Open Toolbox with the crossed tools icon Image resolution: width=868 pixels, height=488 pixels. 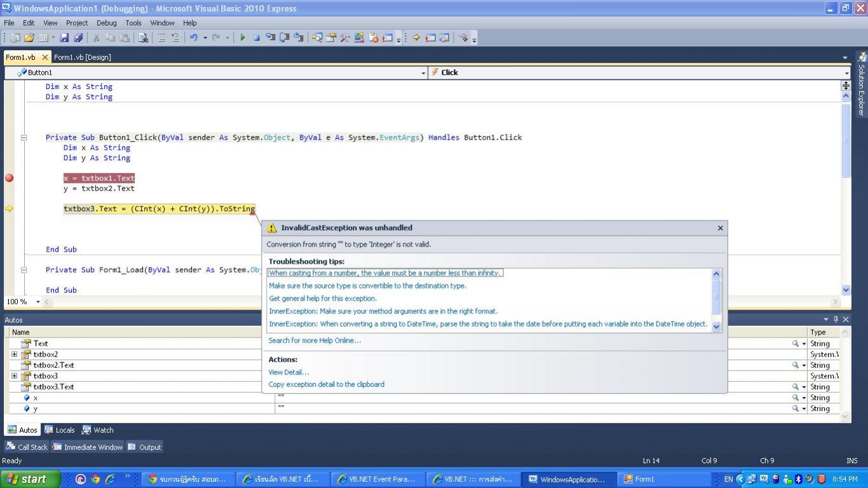pos(344,37)
